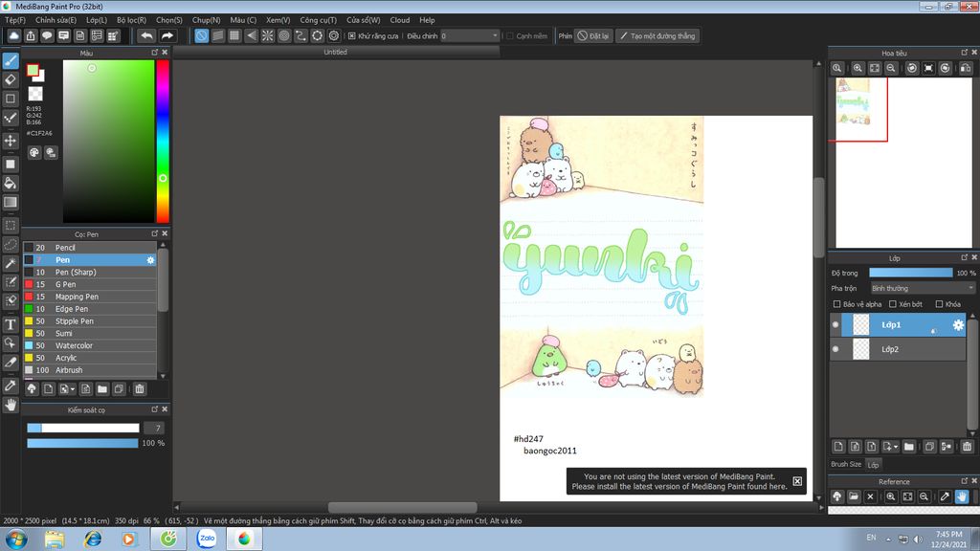Click the Đặt lại reset button
Viewport: 980px width, 551px height.
[593, 36]
